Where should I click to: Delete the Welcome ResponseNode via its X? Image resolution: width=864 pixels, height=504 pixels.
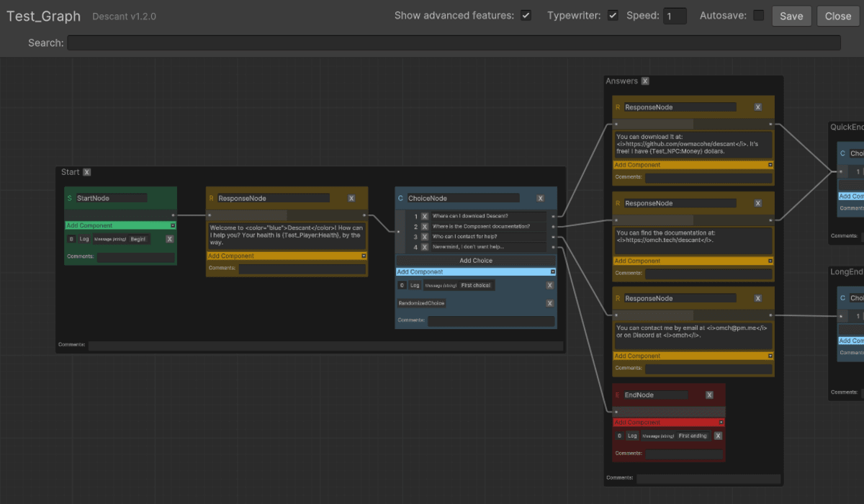351,198
